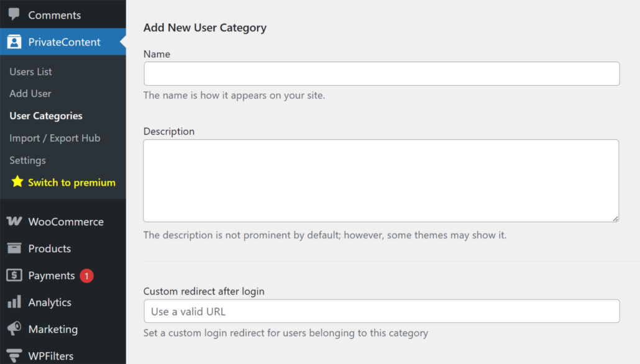
Task: Click 'Set a custom login redirect' hint
Action: (286, 333)
